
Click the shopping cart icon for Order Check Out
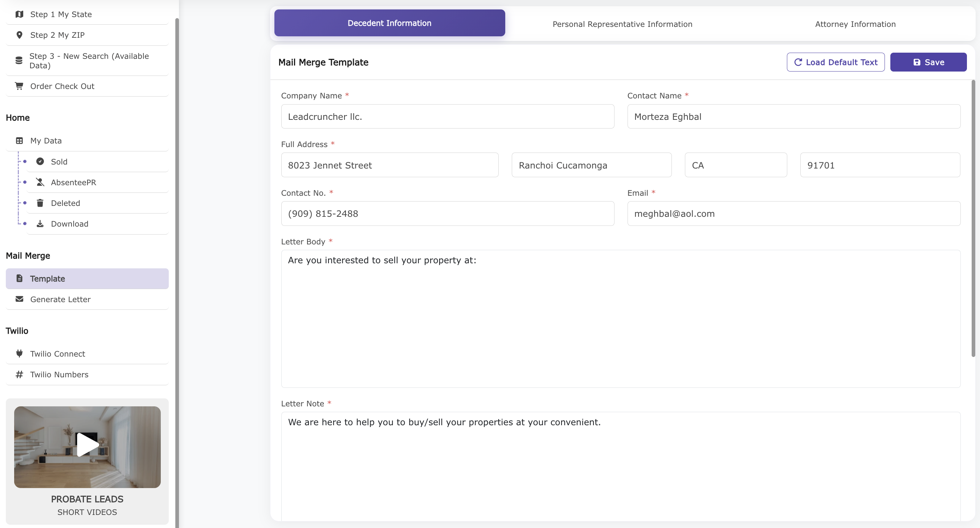click(19, 86)
